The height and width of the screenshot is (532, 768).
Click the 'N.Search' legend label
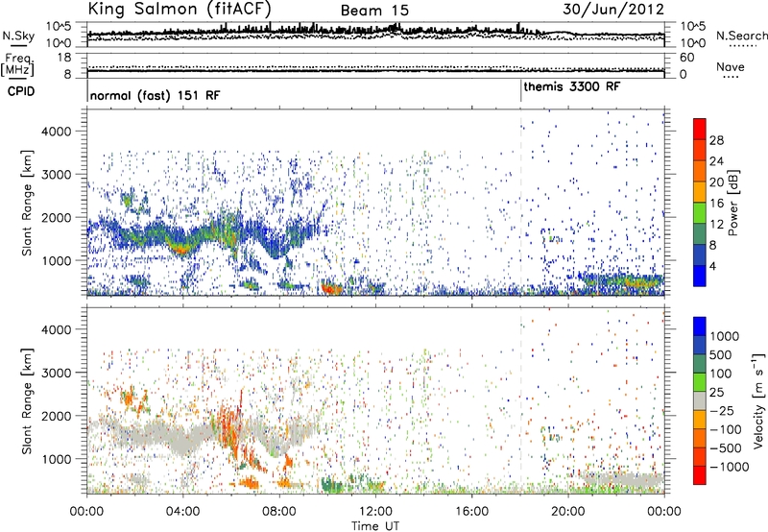pyautogui.click(x=741, y=36)
